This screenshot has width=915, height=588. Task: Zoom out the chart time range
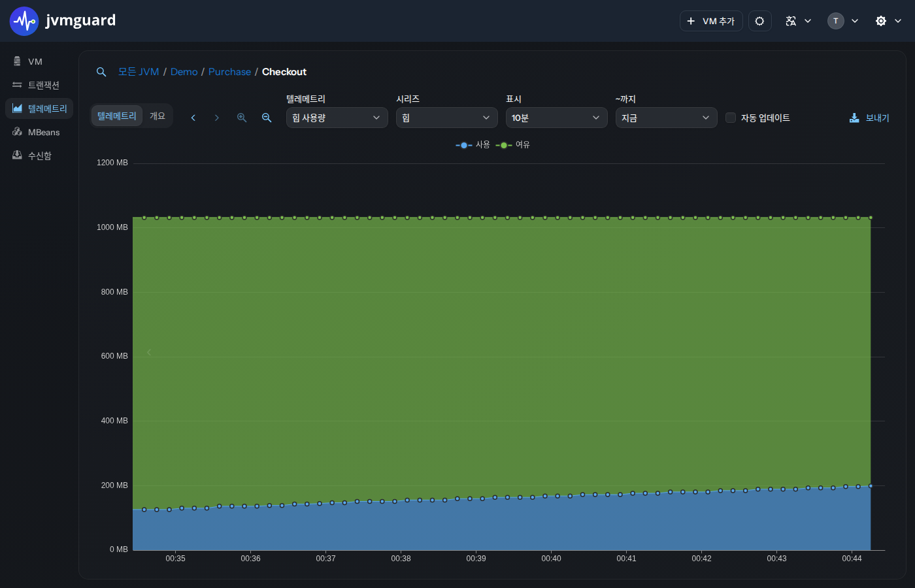[x=267, y=118]
